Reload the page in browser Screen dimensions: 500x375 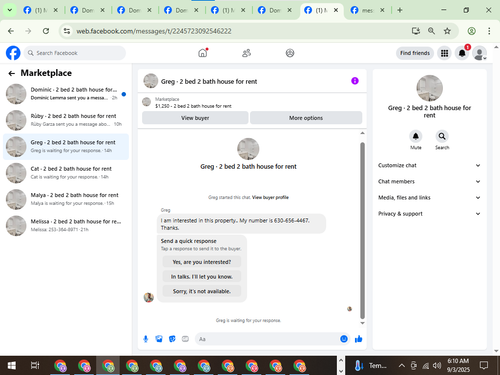point(46,31)
